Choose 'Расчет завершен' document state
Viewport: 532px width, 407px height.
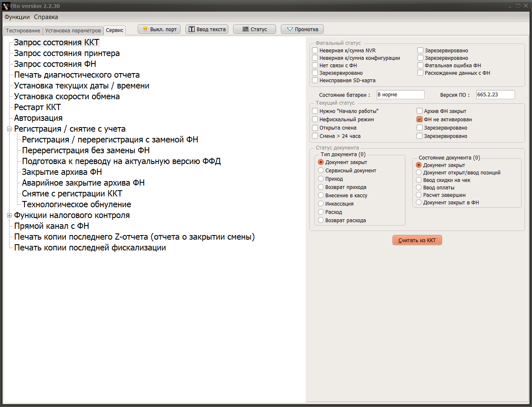(419, 195)
